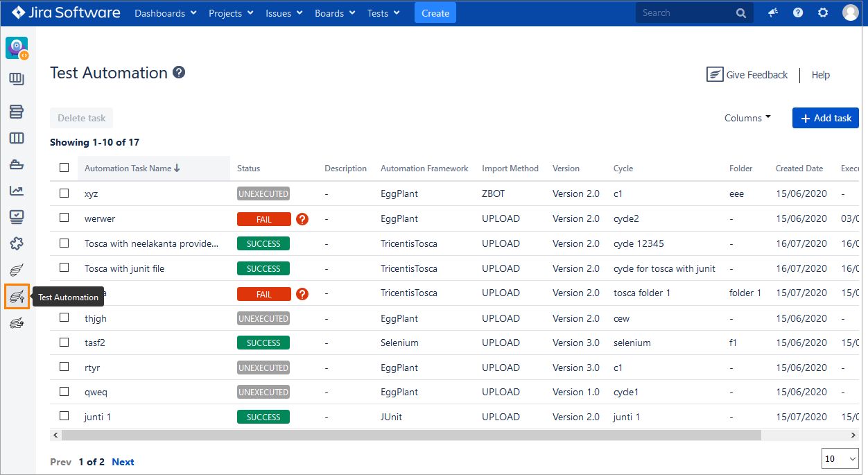Image resolution: width=868 pixels, height=475 pixels.
Task: Check the checkbox next to junti 1
Action: pyautogui.click(x=64, y=415)
